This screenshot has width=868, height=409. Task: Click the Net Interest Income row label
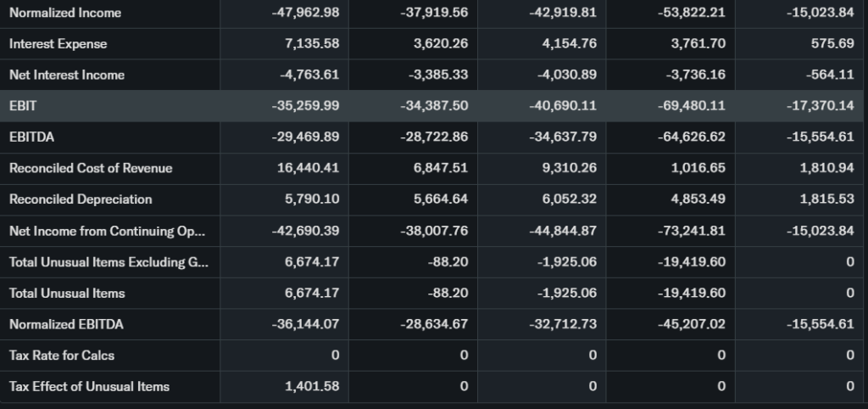tap(67, 75)
